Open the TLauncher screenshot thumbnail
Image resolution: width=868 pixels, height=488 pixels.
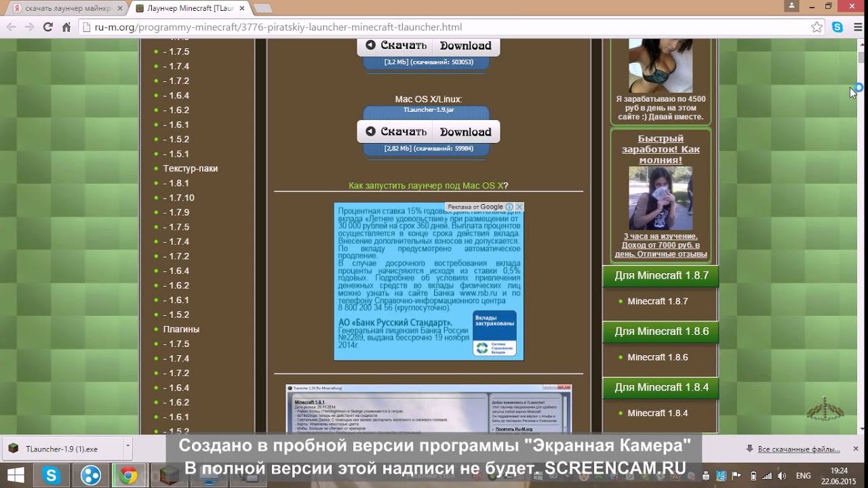429,409
